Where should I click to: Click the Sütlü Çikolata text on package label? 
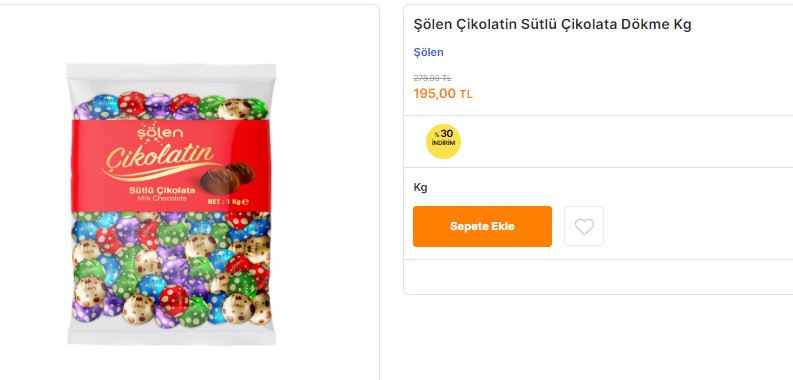coord(162,190)
